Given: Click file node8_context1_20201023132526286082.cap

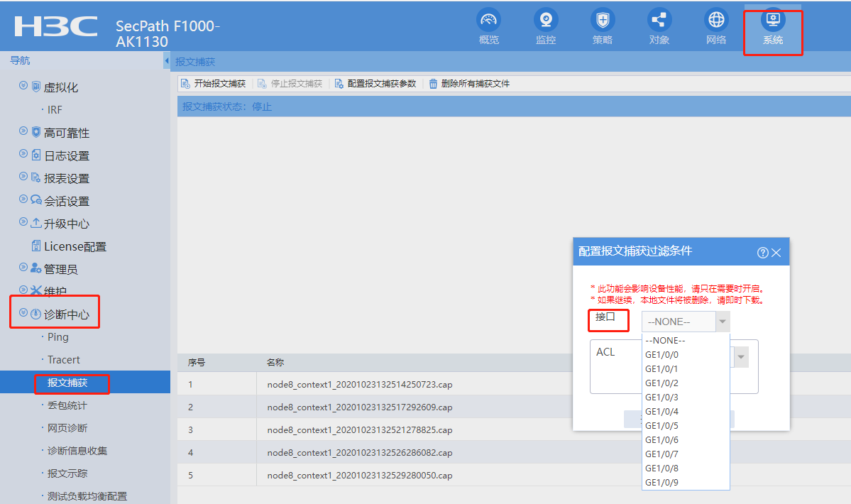Looking at the screenshot, I should pos(360,453).
